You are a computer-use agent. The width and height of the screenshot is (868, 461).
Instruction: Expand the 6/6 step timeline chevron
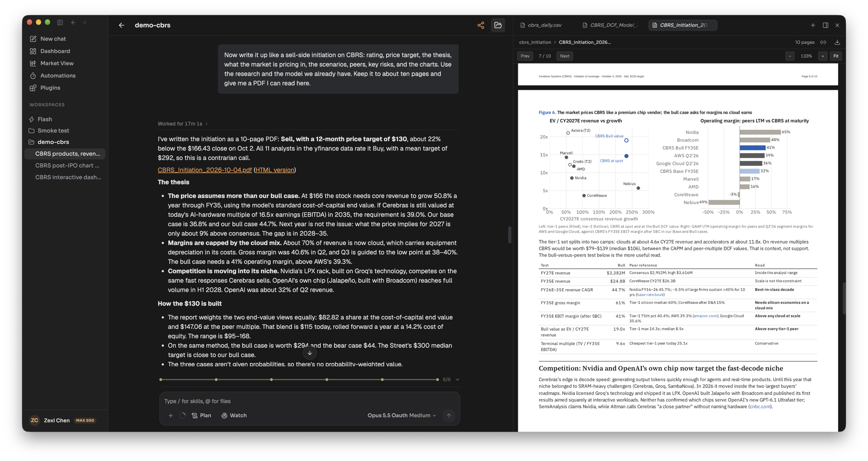(457, 379)
